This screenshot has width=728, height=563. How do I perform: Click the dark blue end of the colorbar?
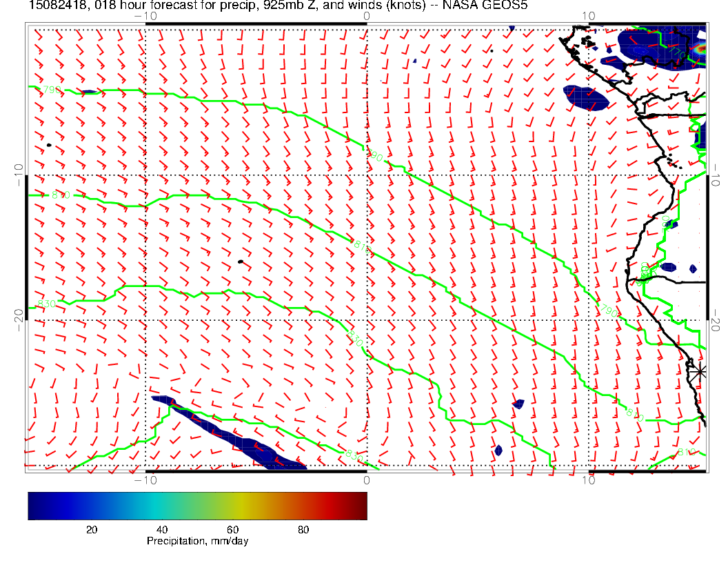pyautogui.click(x=34, y=505)
